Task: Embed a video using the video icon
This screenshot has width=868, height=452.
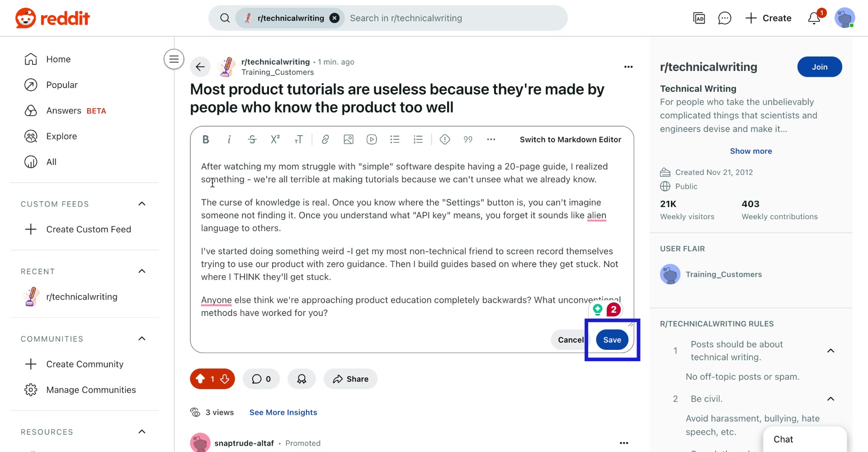Action: 372,139
